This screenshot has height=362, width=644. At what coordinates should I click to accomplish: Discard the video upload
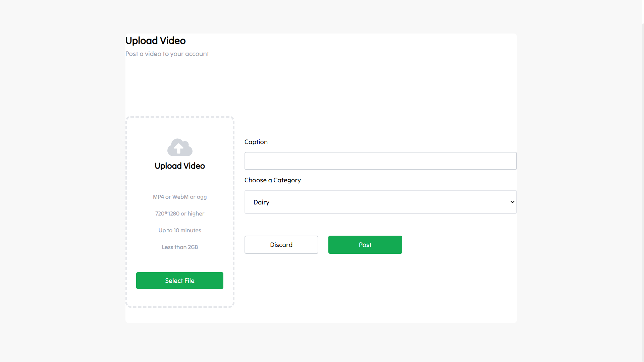[x=281, y=245]
